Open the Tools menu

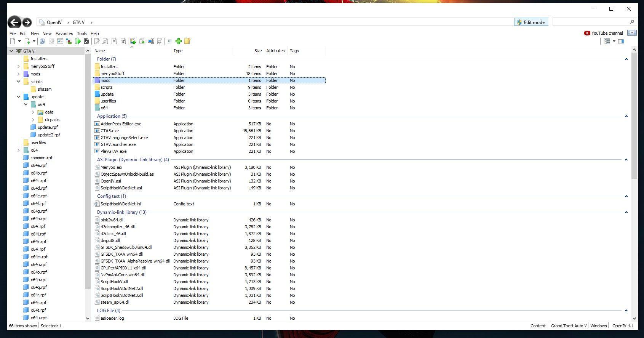[81, 34]
